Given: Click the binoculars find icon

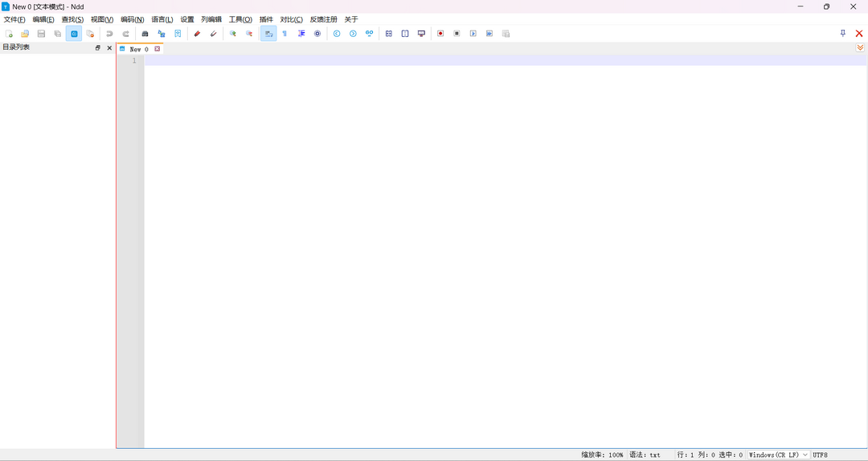Looking at the screenshot, I should 145,34.
